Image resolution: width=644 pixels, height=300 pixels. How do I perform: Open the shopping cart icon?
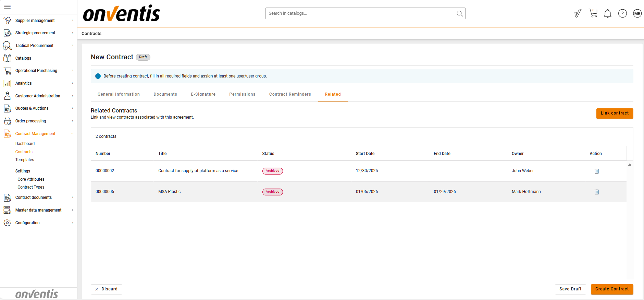(593, 13)
